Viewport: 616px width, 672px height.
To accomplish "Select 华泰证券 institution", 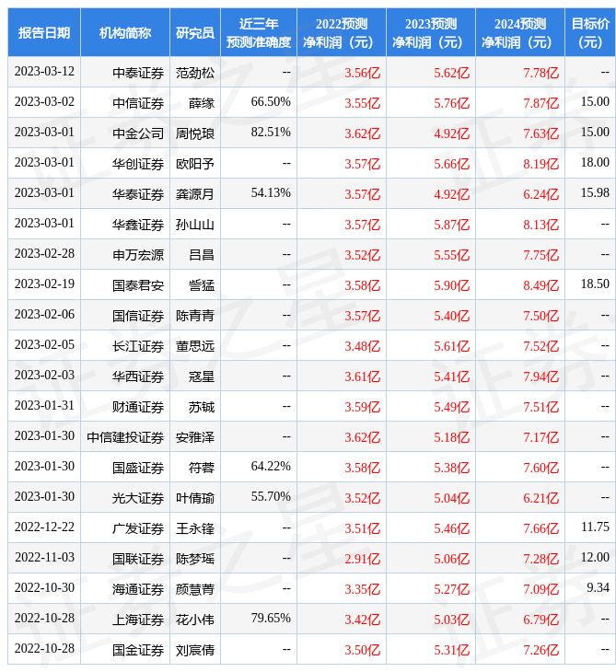I will 138,194.
